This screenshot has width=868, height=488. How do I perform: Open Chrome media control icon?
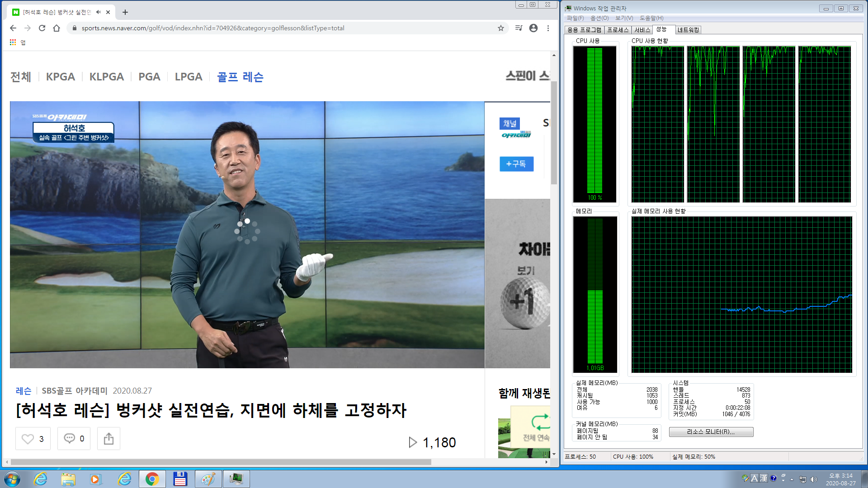[519, 28]
